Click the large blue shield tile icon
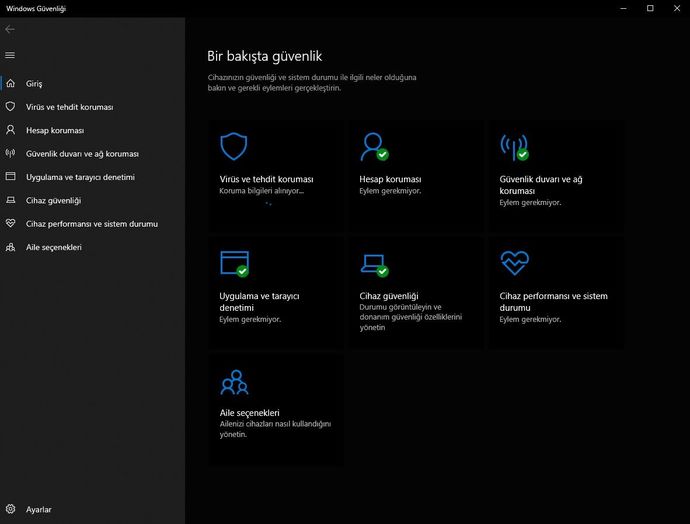Screen dimensions: 690x524 pos(234,147)
